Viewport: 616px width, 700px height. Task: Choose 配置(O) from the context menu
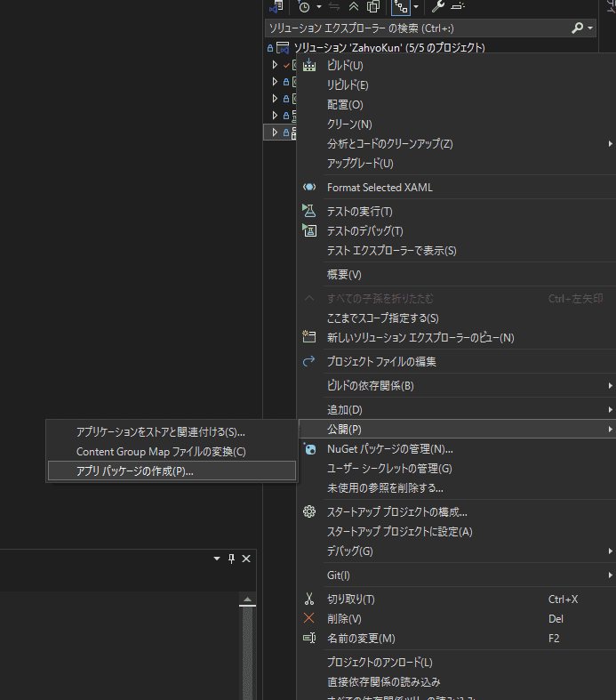tap(457, 104)
